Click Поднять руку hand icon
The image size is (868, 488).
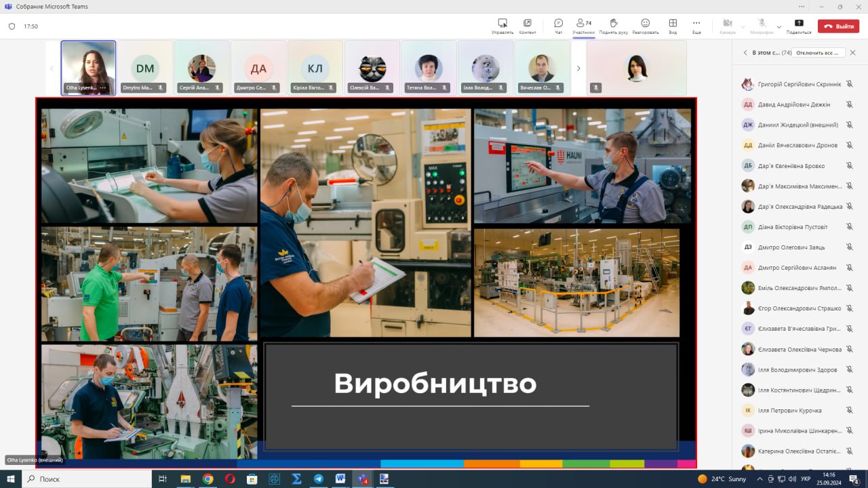pyautogui.click(x=613, y=26)
